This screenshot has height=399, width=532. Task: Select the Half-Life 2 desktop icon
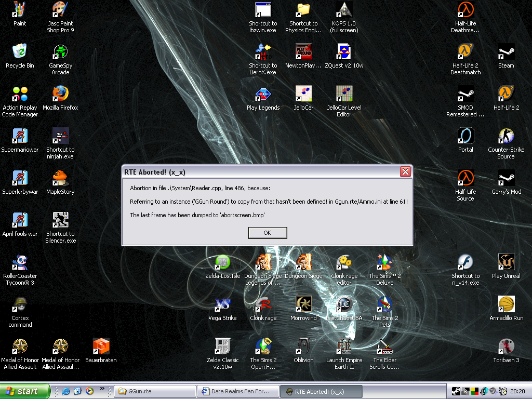coord(506,95)
